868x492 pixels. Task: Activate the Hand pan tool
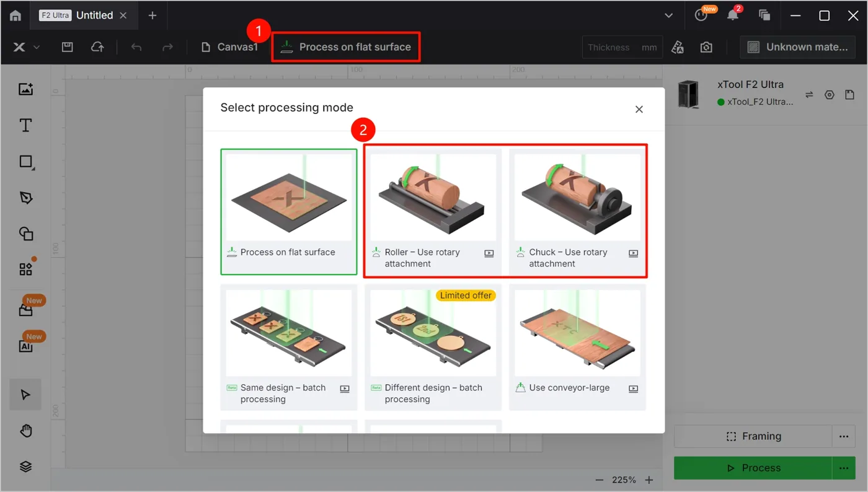pos(25,431)
